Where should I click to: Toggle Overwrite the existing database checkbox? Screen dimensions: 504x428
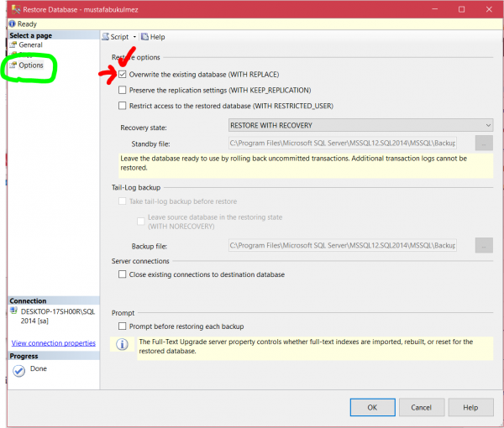(122, 75)
